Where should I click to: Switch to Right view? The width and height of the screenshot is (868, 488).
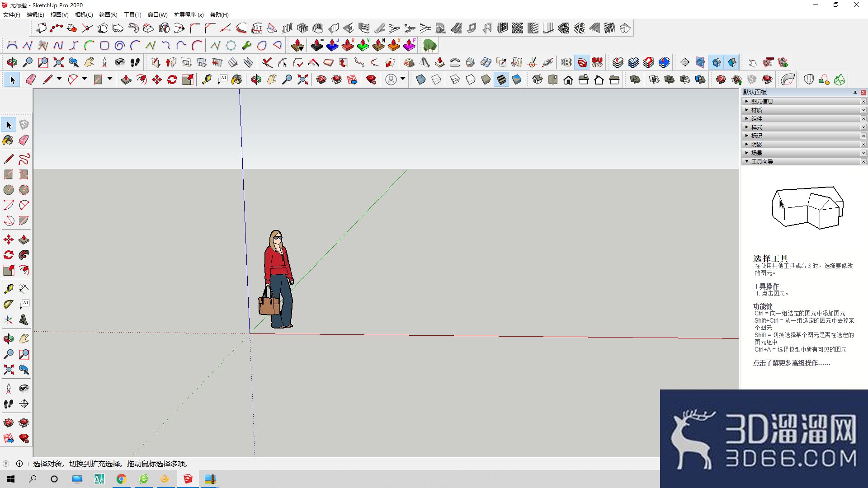click(584, 80)
